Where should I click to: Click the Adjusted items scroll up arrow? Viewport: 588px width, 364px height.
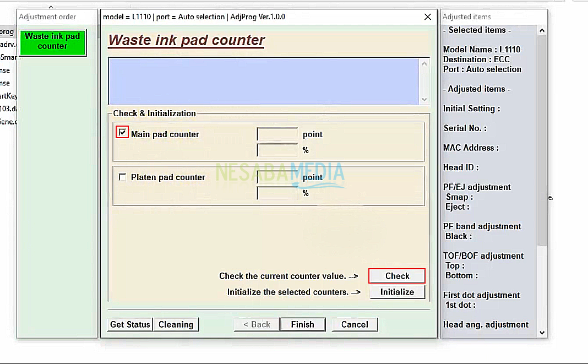pos(542,31)
